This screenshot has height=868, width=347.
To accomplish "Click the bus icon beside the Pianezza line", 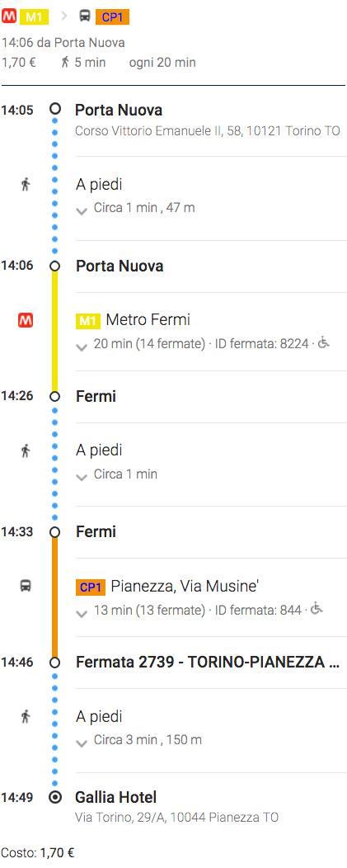I will 26,586.
